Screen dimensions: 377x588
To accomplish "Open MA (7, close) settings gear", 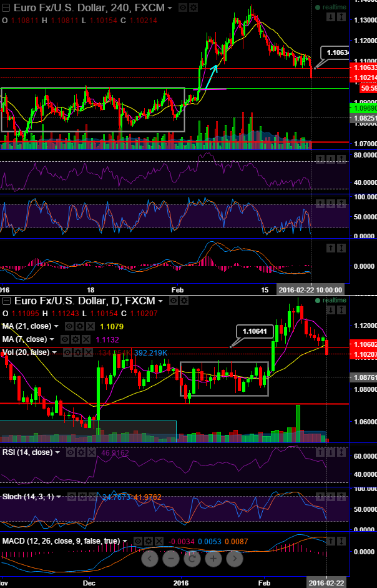I will point(76,339).
